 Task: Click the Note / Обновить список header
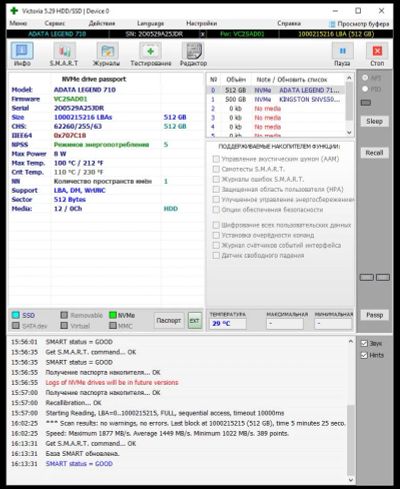coord(292,80)
